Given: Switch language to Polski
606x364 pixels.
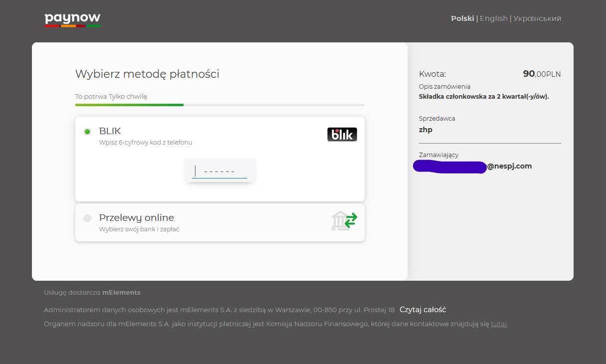Looking at the screenshot, I should (x=462, y=18).
